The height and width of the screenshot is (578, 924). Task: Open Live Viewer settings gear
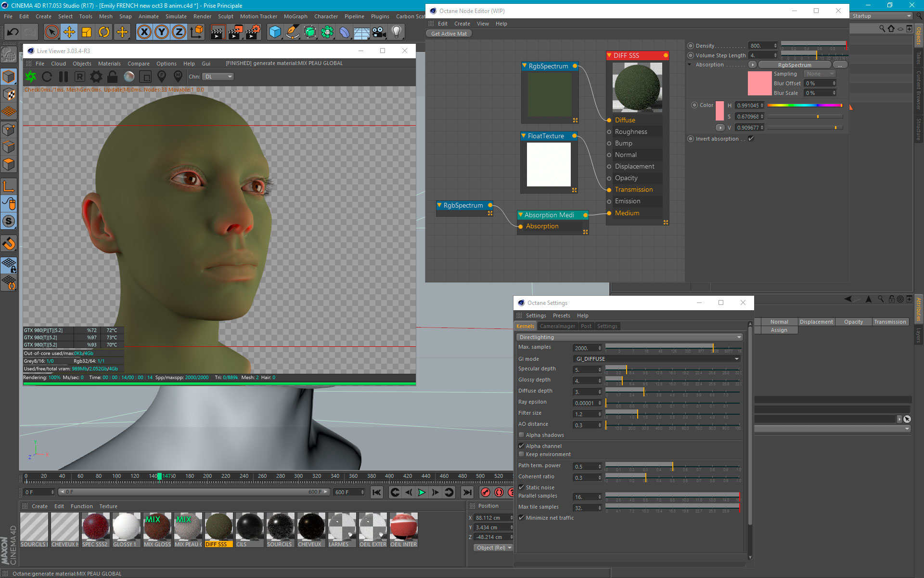(96, 77)
